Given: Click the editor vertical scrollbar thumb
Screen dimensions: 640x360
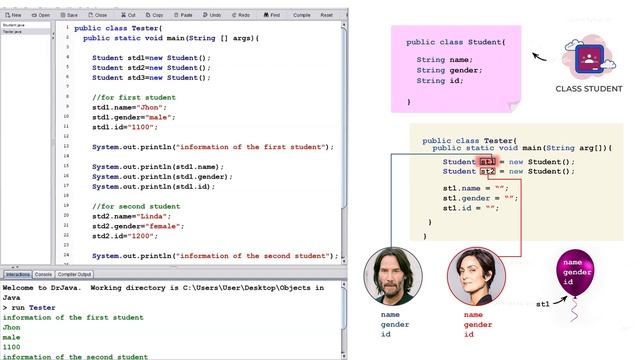Looking at the screenshot, I should pyautogui.click(x=344, y=118).
